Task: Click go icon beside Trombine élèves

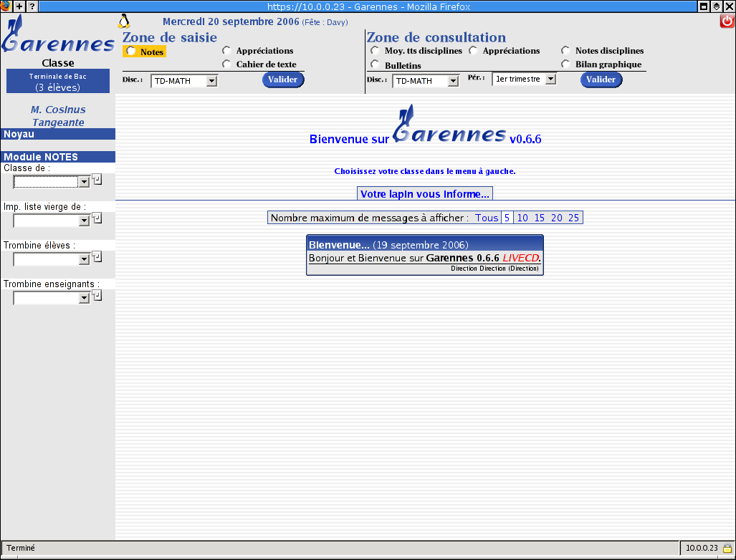Action: [97, 257]
